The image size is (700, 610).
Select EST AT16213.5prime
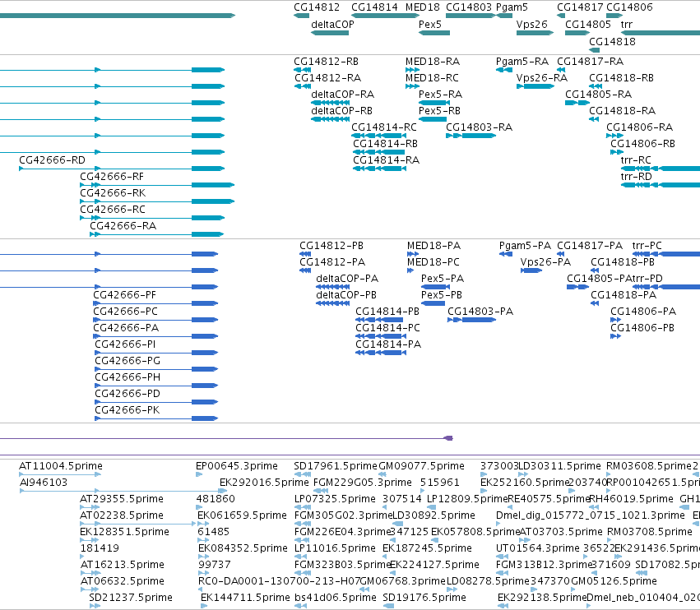click(x=123, y=565)
